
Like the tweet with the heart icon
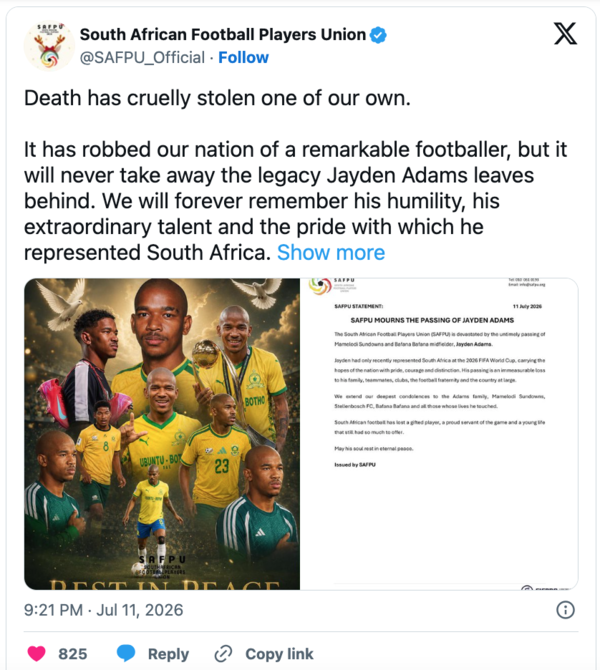pyautogui.click(x=36, y=654)
